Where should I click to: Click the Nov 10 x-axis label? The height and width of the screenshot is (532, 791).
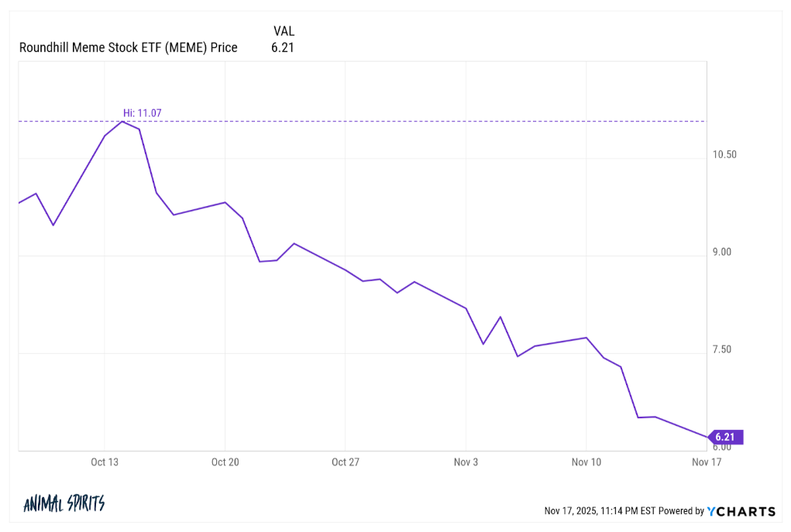click(586, 463)
